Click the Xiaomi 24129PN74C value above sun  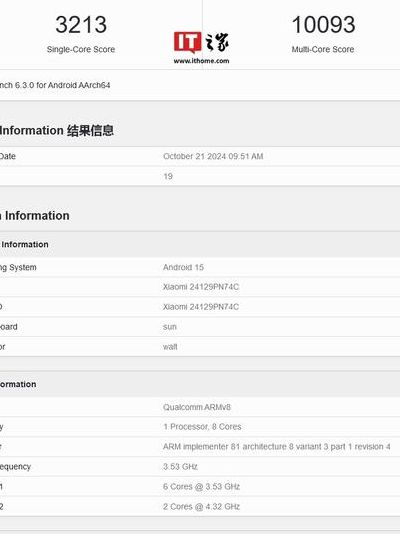(201, 307)
